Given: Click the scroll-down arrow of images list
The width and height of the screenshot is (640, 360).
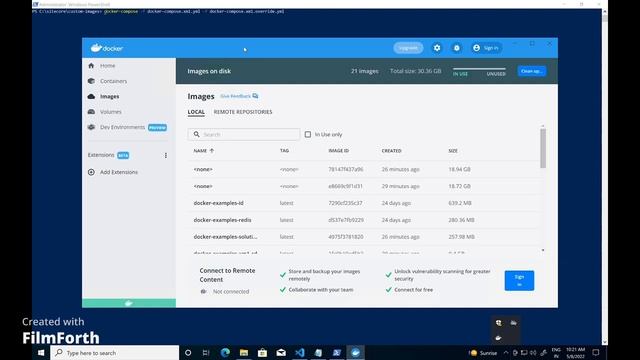Looking at the screenshot, I should (x=543, y=250).
